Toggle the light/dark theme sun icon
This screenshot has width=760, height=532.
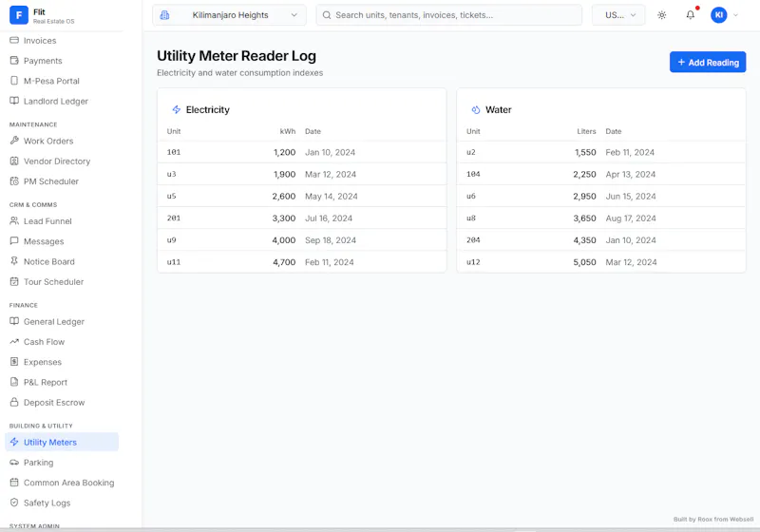(661, 15)
